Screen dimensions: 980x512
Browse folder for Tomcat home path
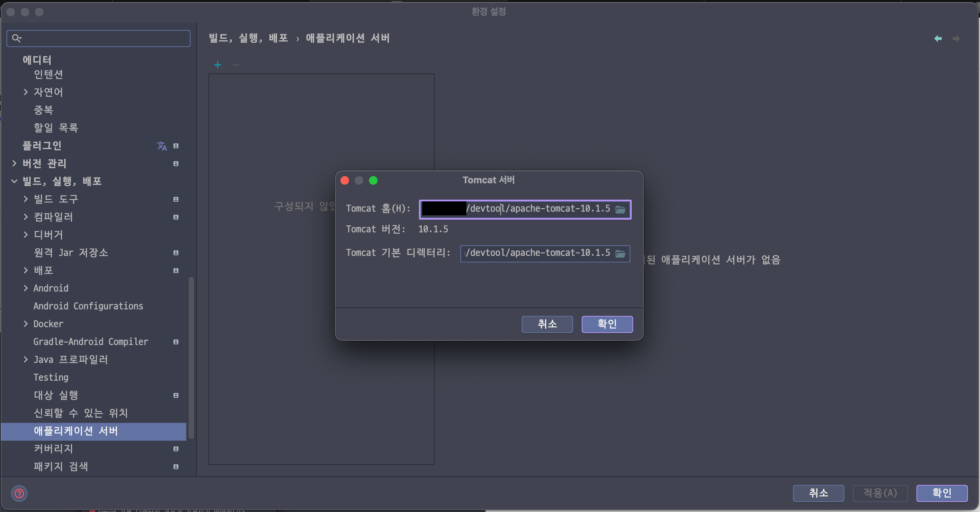[620, 209]
